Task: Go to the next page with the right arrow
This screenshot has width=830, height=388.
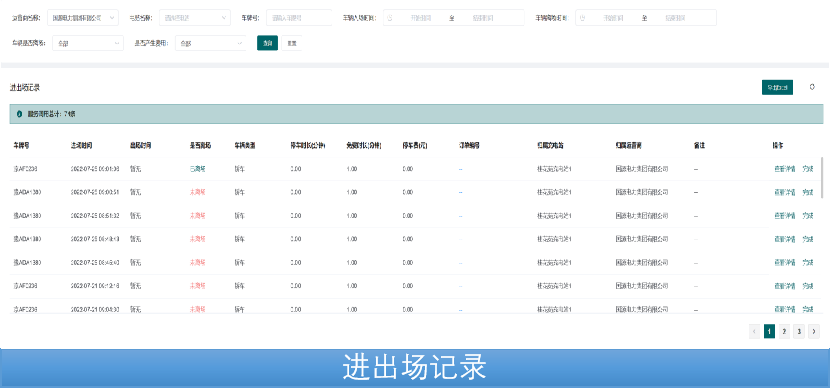Action: pos(814,332)
